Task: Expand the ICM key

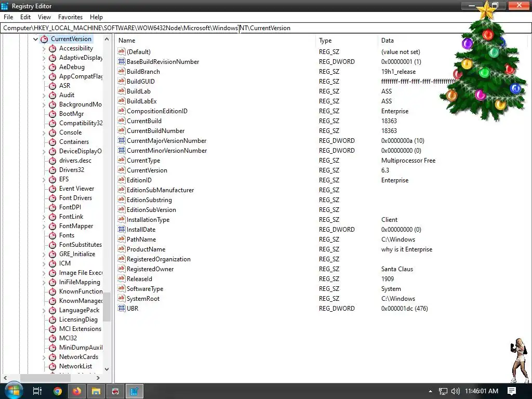Action: click(x=44, y=263)
